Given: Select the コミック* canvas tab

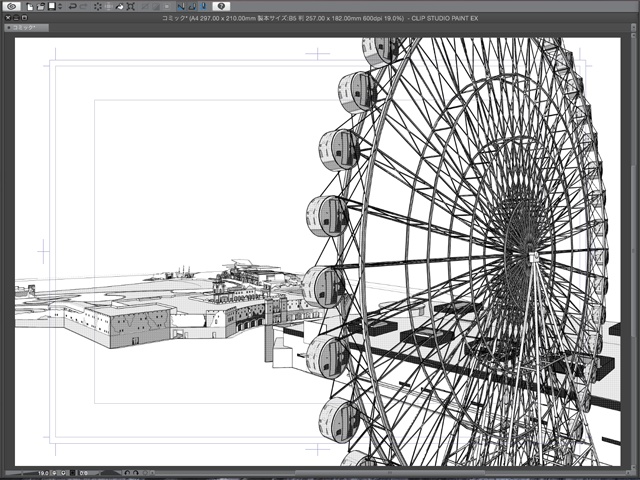Looking at the screenshot, I should click(27, 28).
